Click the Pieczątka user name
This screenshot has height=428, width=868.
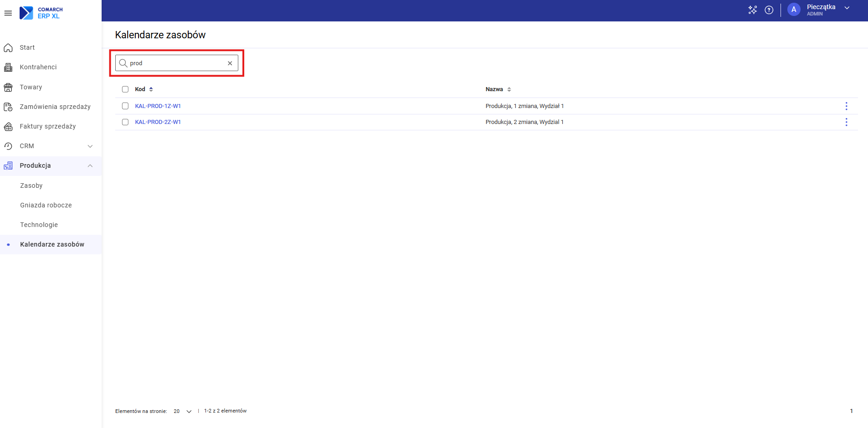pyautogui.click(x=821, y=7)
